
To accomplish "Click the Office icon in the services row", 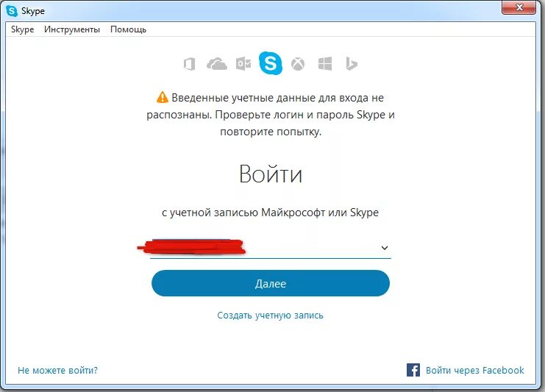I will pos(190,64).
